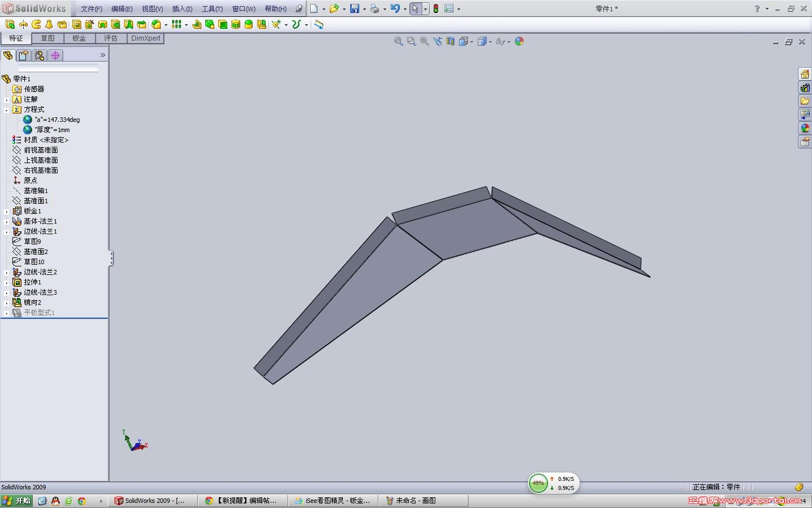Select the 平板型式1 flat pattern feature
812x508 pixels.
(39, 313)
